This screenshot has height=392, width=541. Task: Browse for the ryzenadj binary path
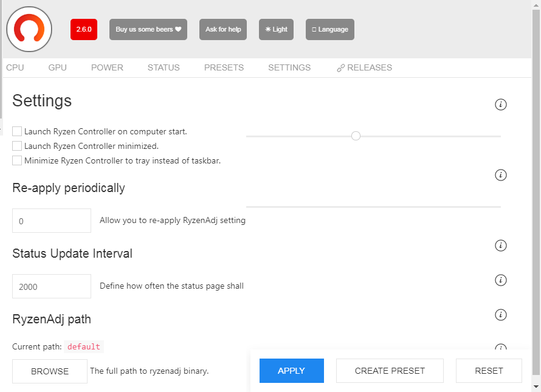[50, 371]
